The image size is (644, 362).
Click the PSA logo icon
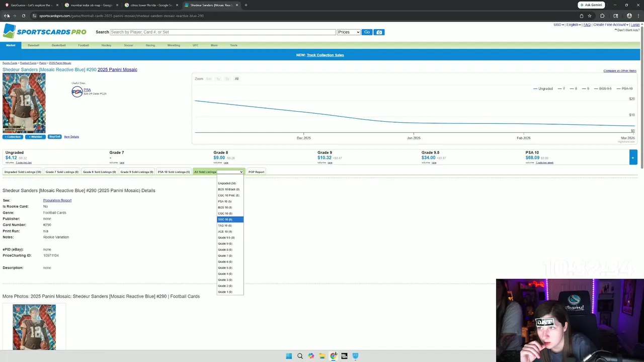pyautogui.click(x=77, y=92)
